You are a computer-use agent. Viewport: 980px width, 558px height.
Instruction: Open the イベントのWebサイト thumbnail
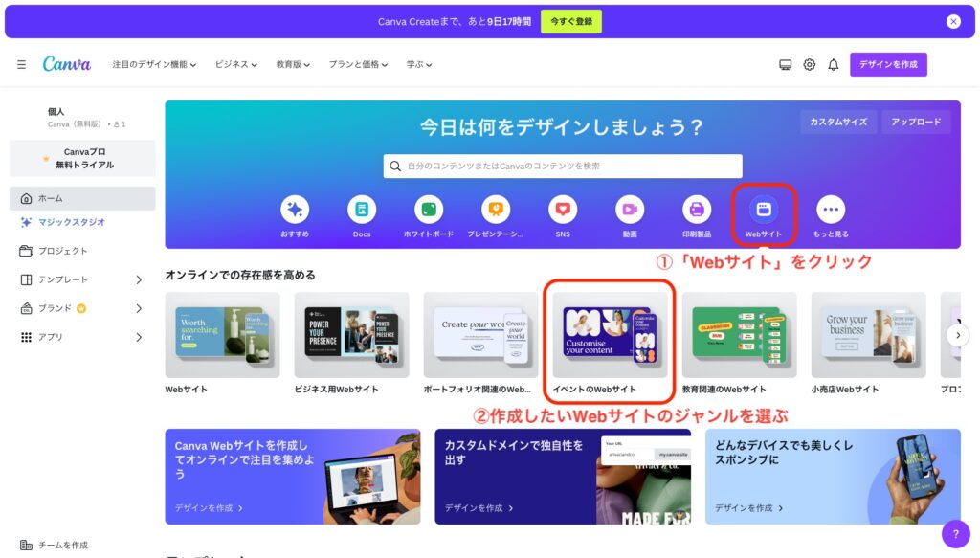click(610, 335)
